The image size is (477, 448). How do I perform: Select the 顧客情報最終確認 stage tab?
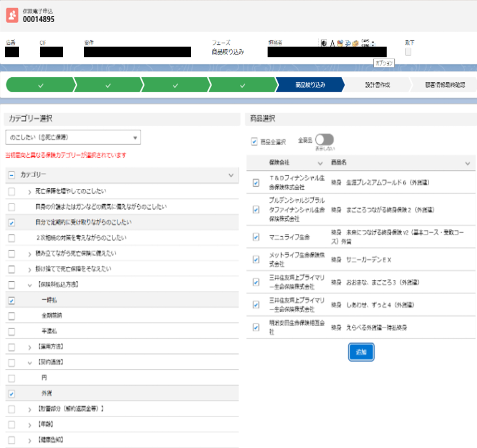coord(444,85)
